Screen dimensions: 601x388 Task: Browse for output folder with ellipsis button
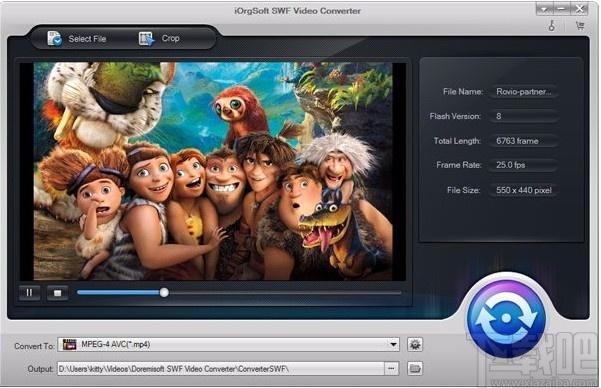coord(391,369)
